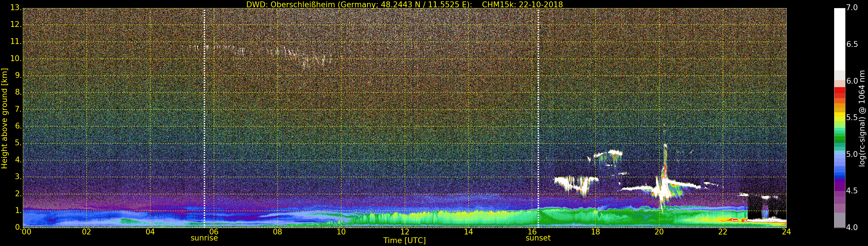Image resolution: width=868 pixels, height=246 pixels.
Task: Click the 'sunset' label below the axis
Action: (x=538, y=238)
